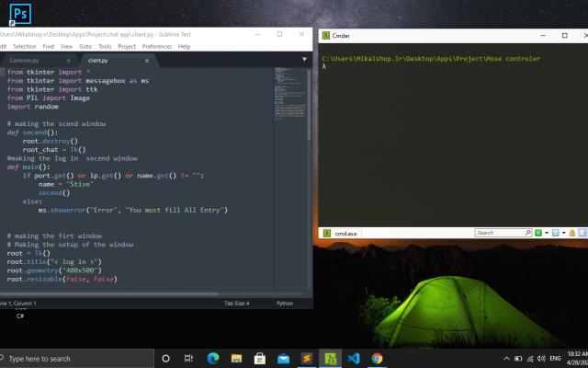Click the blue window-switch icon in Cmder status bar
The width and height of the screenshot is (588, 368).
coord(555,233)
